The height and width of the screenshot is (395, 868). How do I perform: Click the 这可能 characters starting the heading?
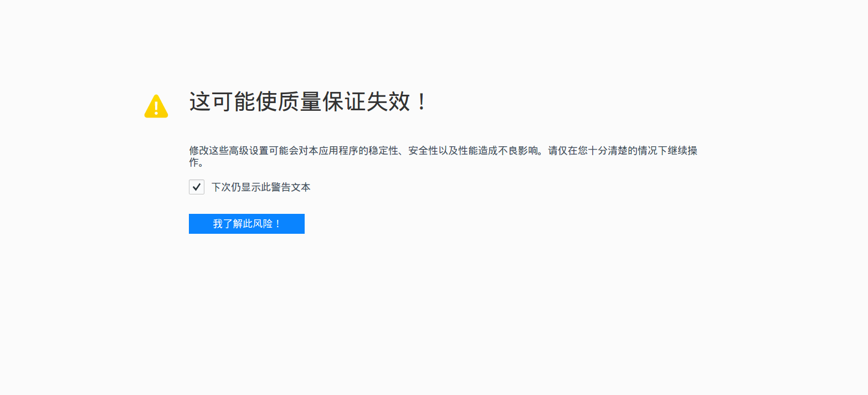222,102
